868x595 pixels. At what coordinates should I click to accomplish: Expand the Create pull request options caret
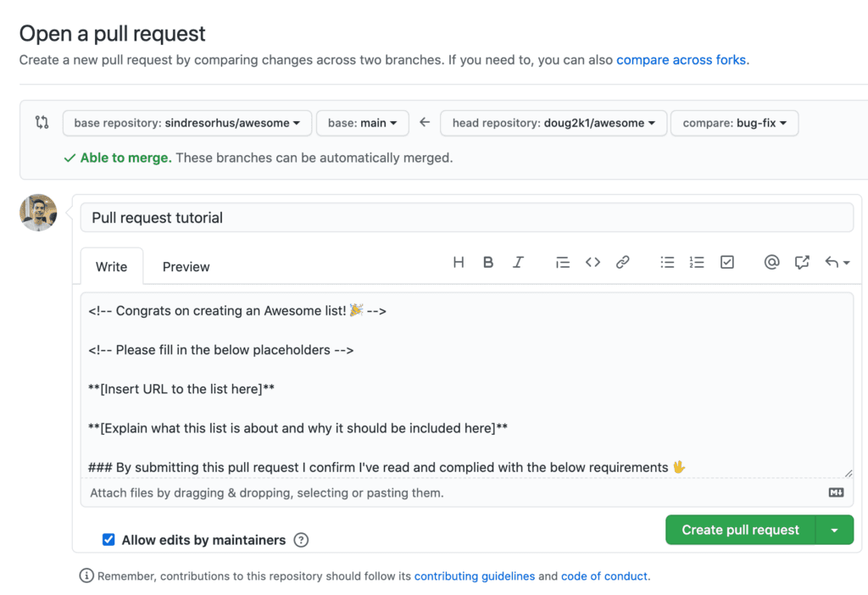click(835, 530)
